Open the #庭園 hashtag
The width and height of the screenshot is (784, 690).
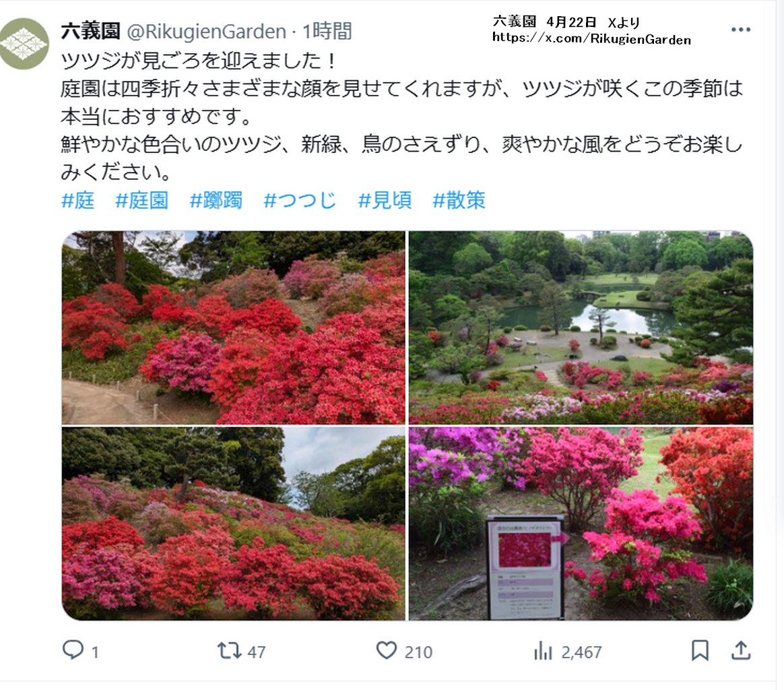142,200
